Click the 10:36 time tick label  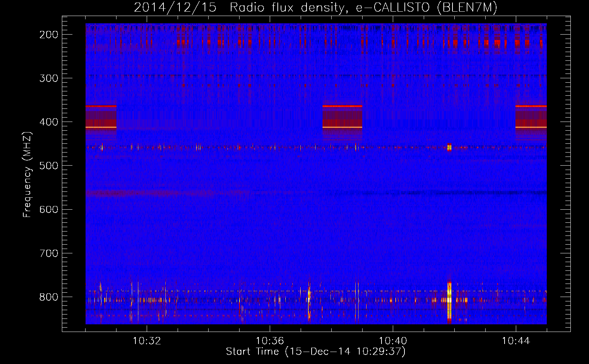270,341
